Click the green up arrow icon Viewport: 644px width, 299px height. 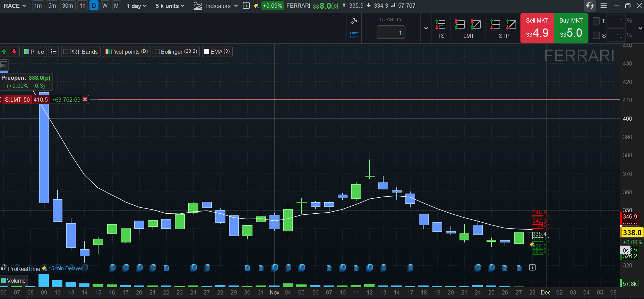click(4, 52)
